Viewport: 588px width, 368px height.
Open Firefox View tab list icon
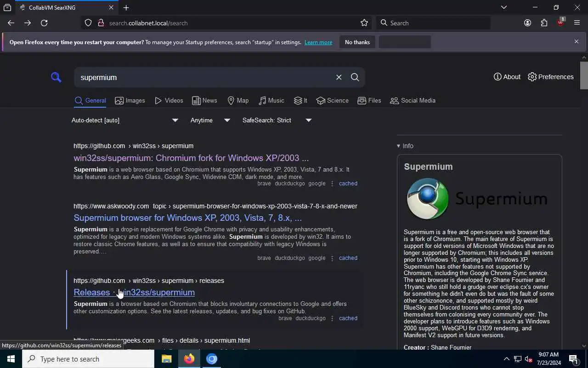tap(7, 7)
